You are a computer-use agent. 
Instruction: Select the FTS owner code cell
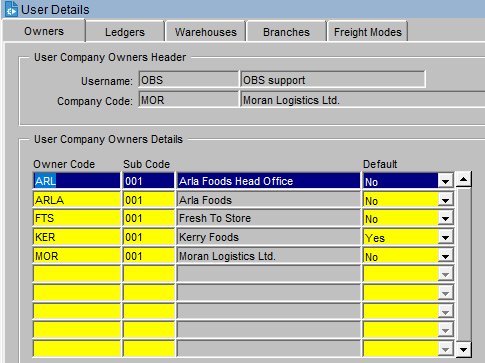pos(77,218)
